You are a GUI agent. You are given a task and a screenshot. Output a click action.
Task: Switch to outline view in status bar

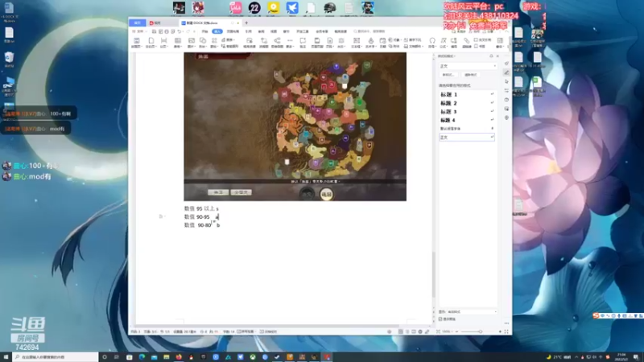point(407,331)
